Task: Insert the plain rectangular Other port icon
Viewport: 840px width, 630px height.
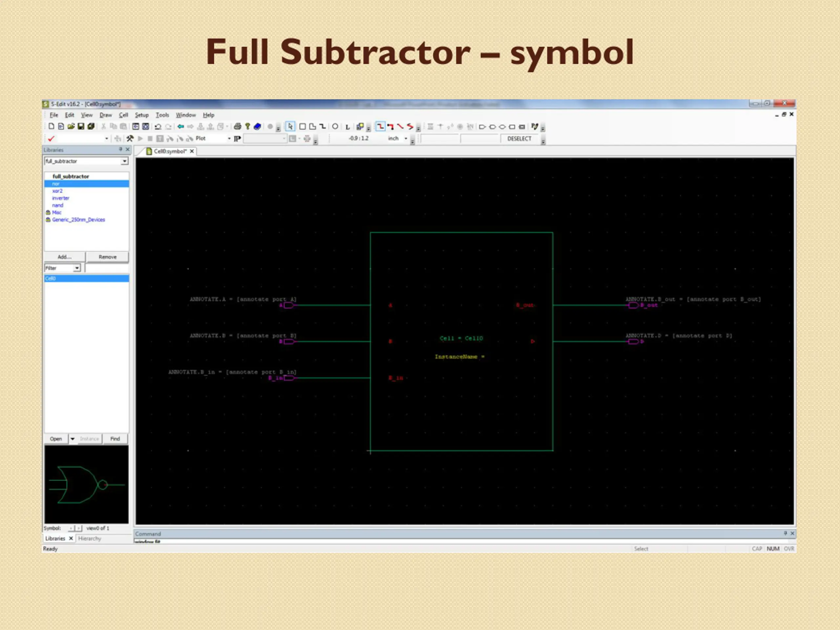Action: pos(512,127)
